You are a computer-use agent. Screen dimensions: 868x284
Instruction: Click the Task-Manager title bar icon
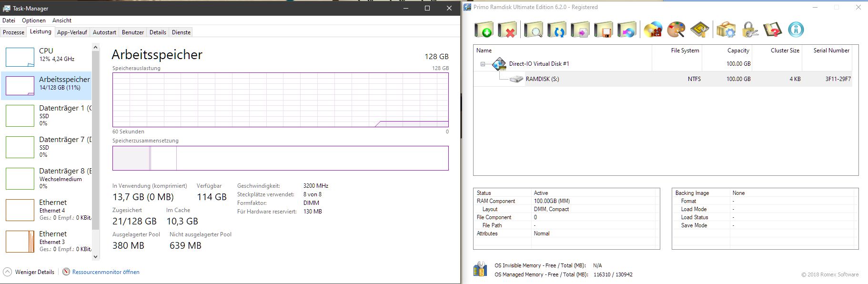point(7,8)
